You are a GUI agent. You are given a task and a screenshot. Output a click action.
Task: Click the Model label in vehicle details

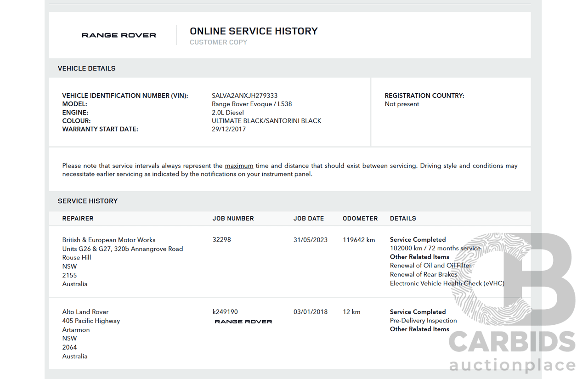tap(75, 104)
